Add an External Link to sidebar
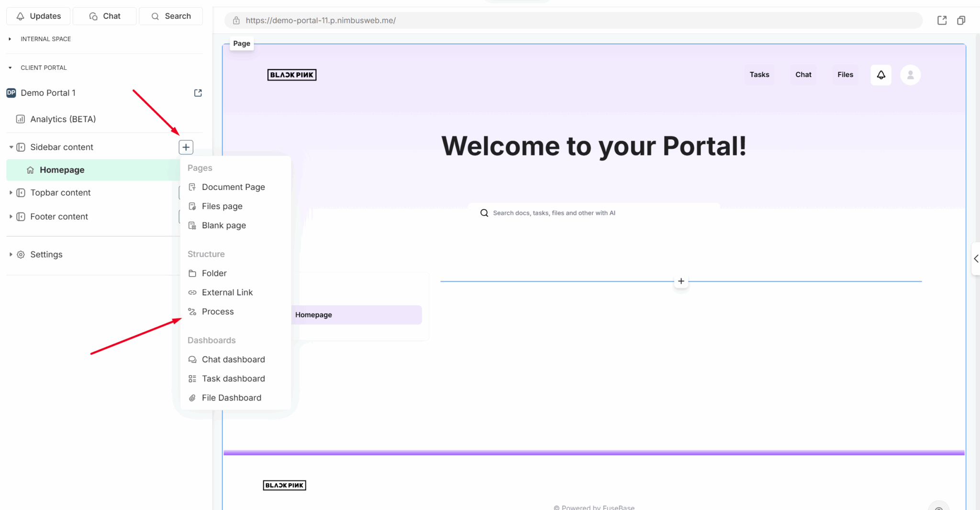This screenshot has width=980, height=510. pyautogui.click(x=227, y=292)
